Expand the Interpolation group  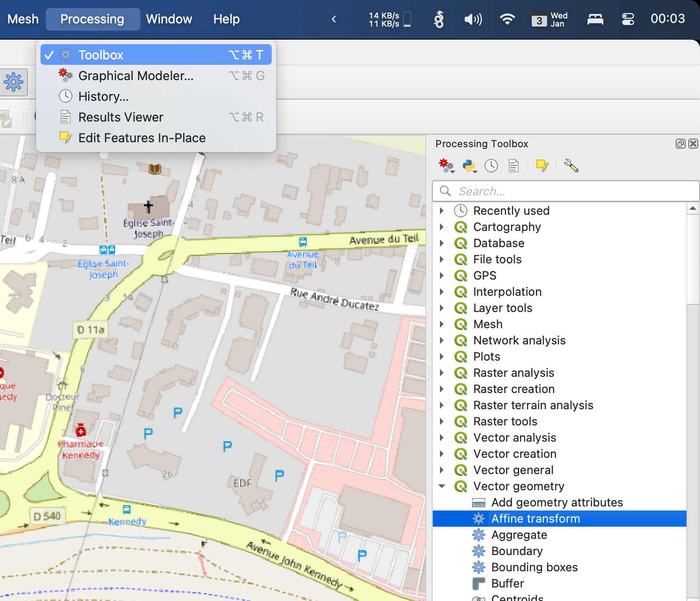(x=442, y=292)
